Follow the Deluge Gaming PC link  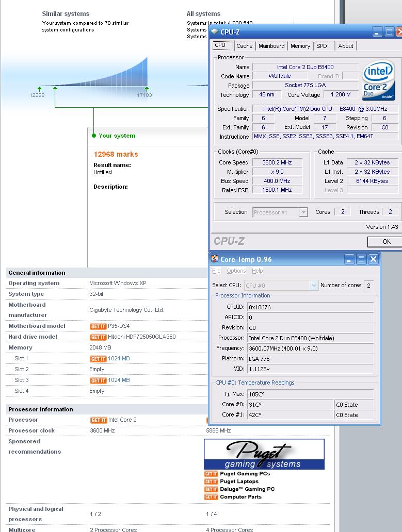(247, 489)
